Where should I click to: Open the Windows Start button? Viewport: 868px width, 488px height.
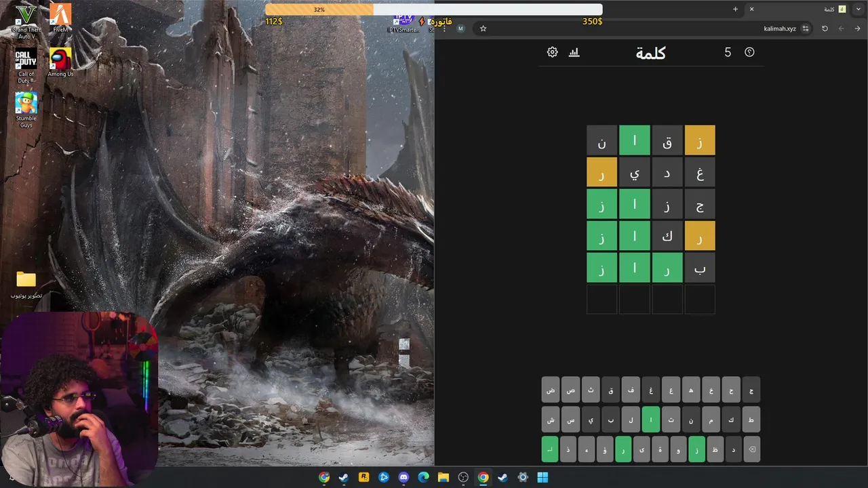542,477
